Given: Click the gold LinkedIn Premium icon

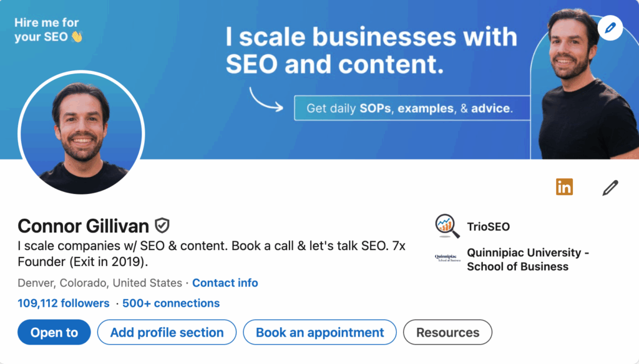Looking at the screenshot, I should point(564,186).
